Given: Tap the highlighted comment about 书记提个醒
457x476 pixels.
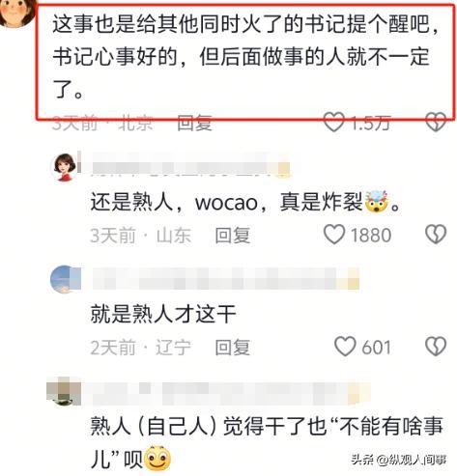Looking at the screenshot, I should pos(245,61).
